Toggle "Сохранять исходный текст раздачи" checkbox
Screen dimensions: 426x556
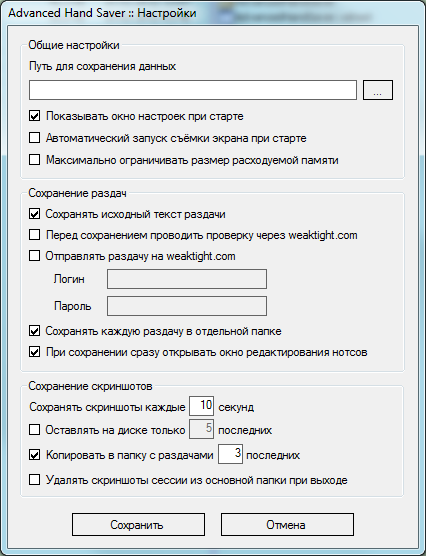point(34,214)
